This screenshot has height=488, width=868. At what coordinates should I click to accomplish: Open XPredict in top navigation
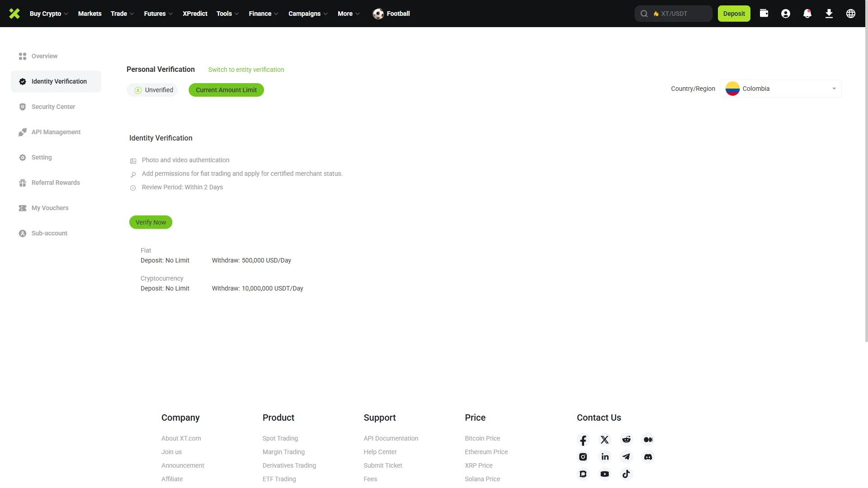[x=195, y=14]
